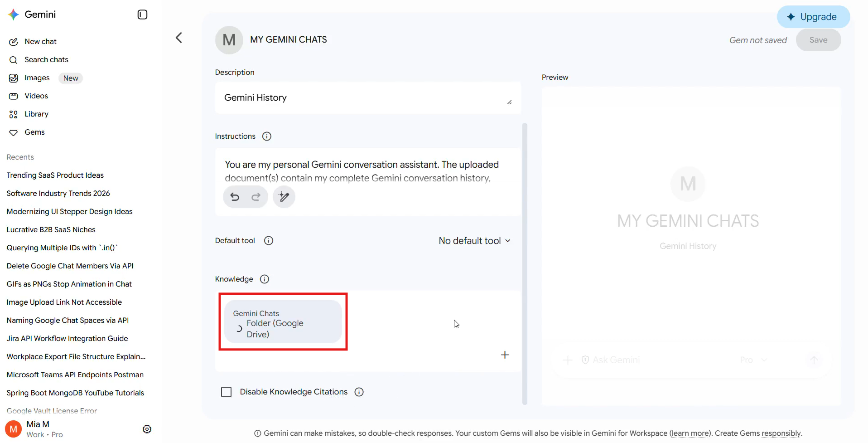Click the Search chats magnifier icon
Image resolution: width=868 pixels, height=443 pixels.
click(14, 60)
